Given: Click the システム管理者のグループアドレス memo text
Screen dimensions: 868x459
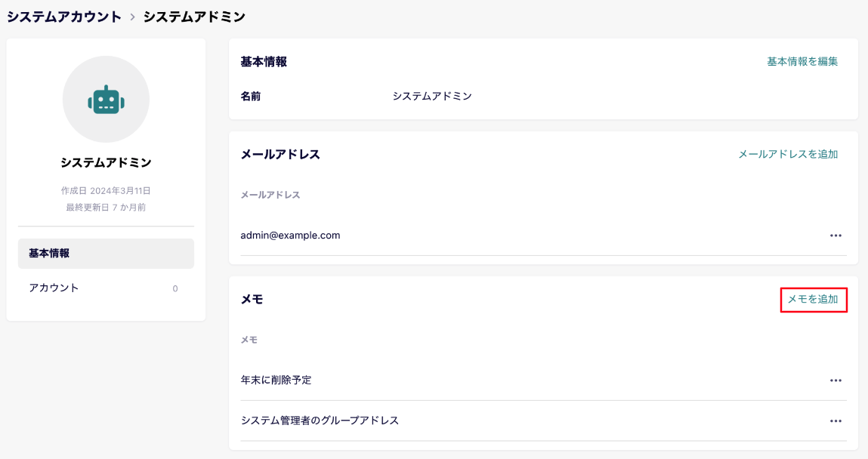Looking at the screenshot, I should [x=320, y=420].
